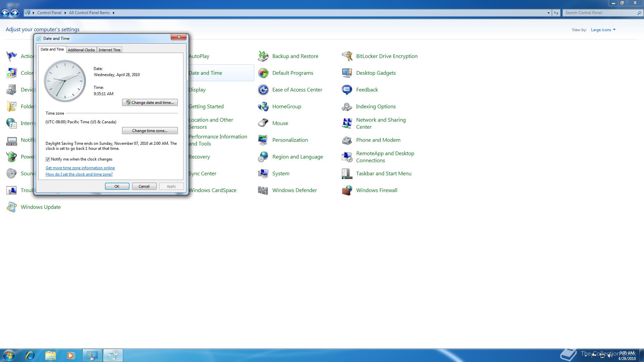
Task: Open the Troubleshooting icon
Action: pos(12,190)
